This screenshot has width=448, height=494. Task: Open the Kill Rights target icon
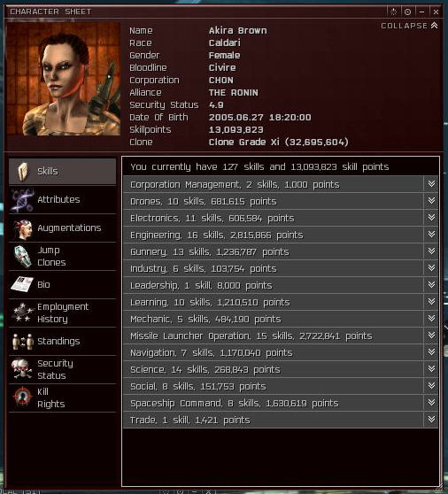click(x=22, y=398)
